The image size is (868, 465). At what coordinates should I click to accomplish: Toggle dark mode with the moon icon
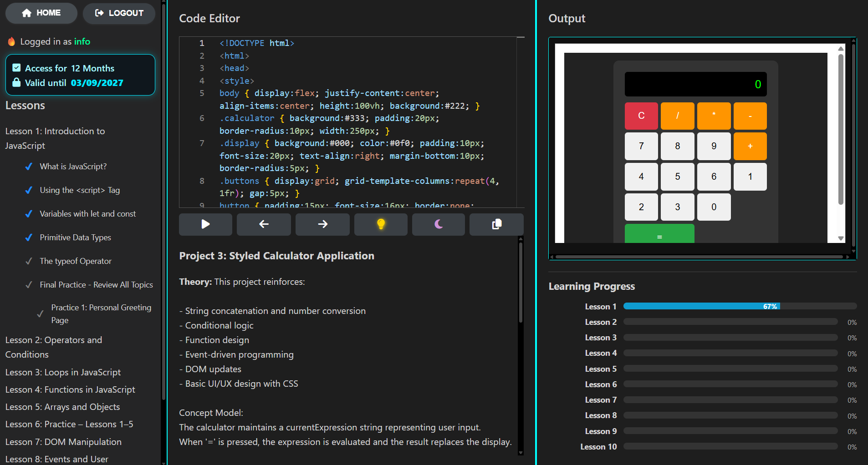pos(438,224)
